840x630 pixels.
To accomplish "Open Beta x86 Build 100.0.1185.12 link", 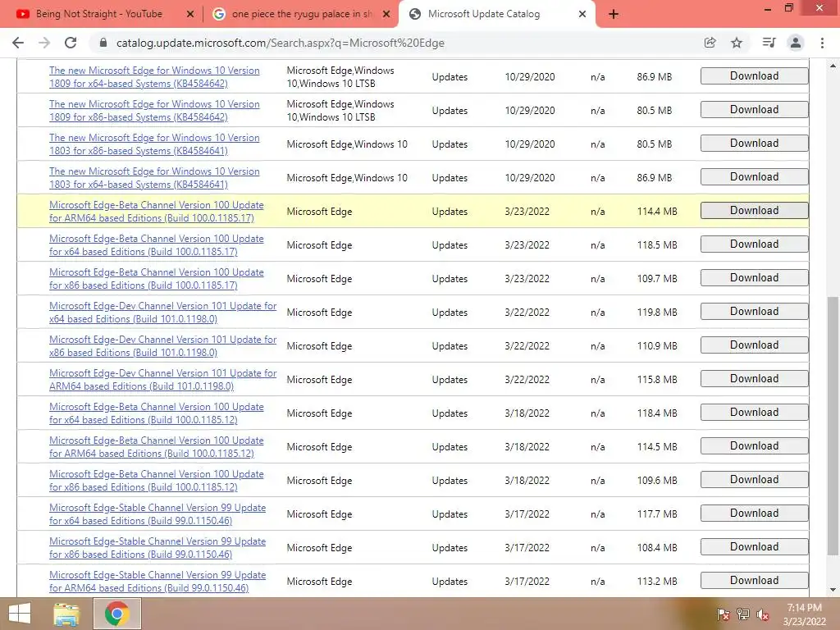I will (x=157, y=481).
